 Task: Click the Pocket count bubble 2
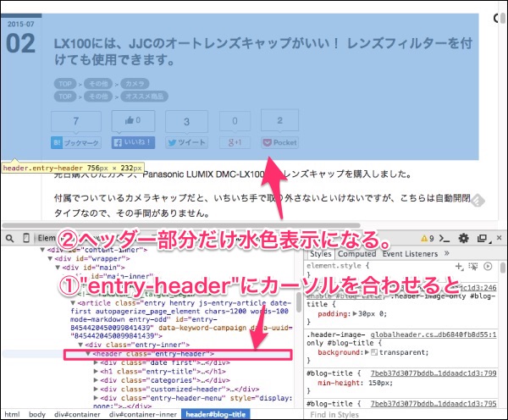pyautogui.click(x=280, y=120)
